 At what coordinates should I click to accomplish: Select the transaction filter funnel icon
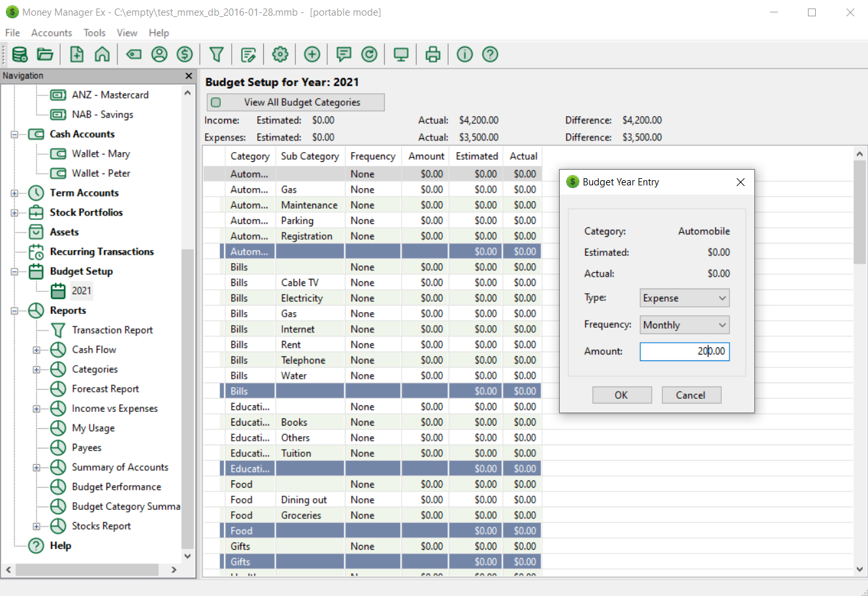click(216, 54)
